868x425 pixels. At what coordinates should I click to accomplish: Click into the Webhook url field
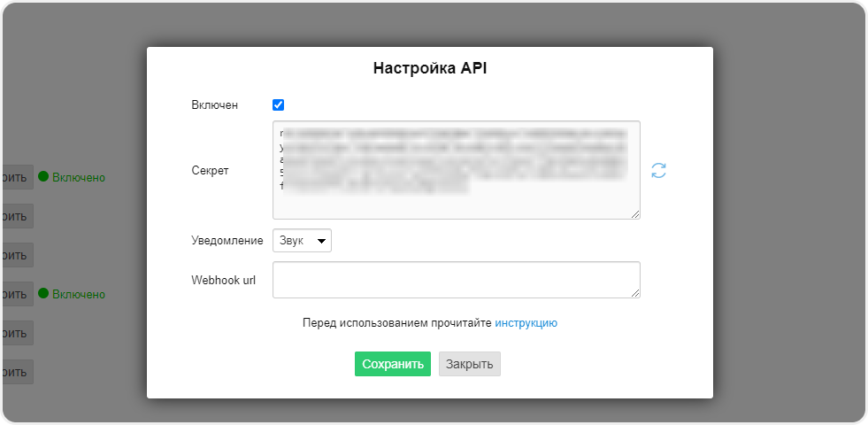pos(456,279)
